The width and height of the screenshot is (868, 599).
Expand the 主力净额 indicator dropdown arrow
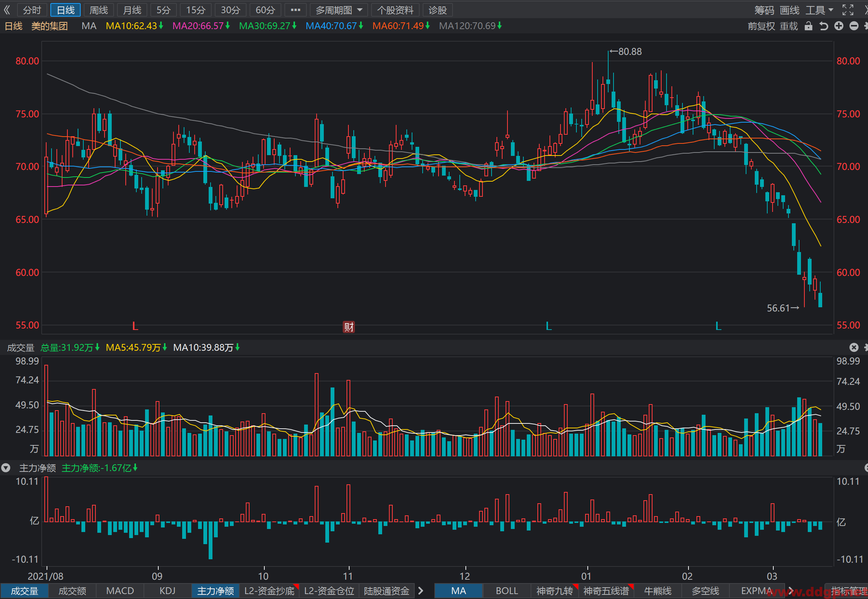(x=6, y=468)
